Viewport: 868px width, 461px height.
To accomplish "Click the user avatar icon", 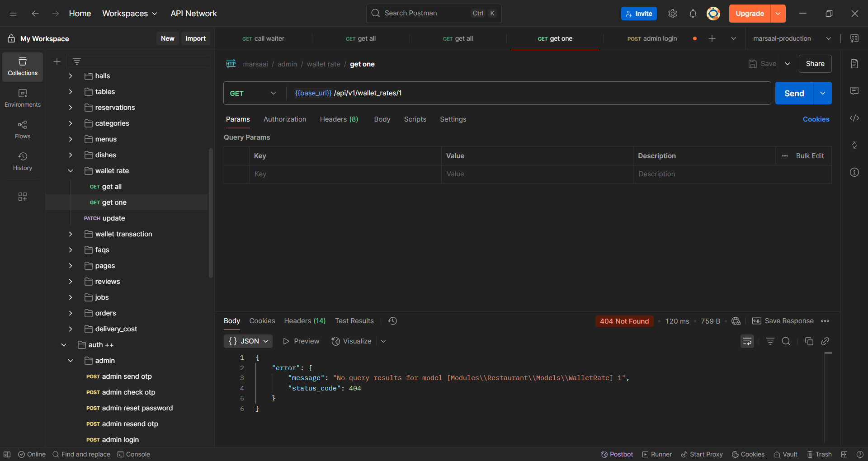I will tap(713, 14).
